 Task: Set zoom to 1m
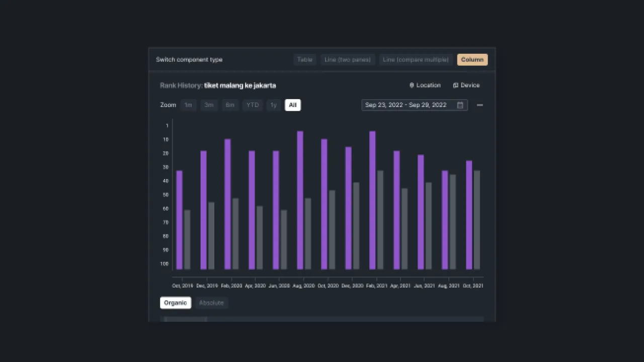click(x=188, y=105)
